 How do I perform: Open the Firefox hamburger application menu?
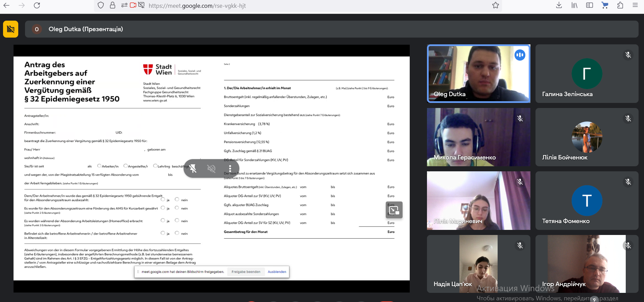click(x=635, y=5)
